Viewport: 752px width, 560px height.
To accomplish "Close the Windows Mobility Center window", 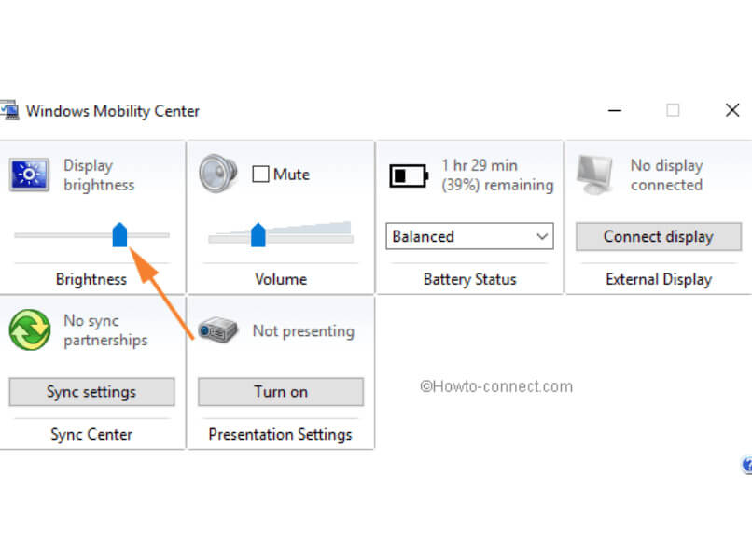I will (x=732, y=110).
